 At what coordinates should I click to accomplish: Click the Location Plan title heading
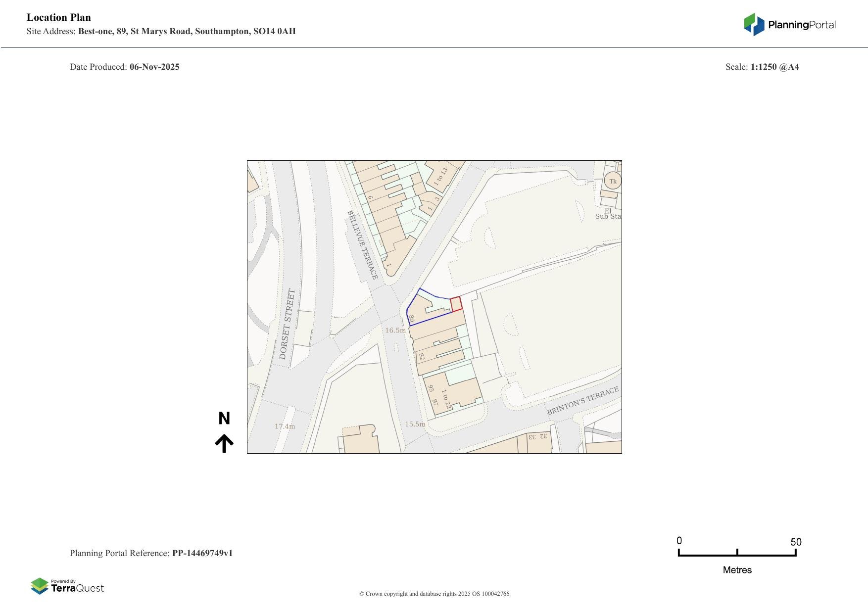[59, 17]
